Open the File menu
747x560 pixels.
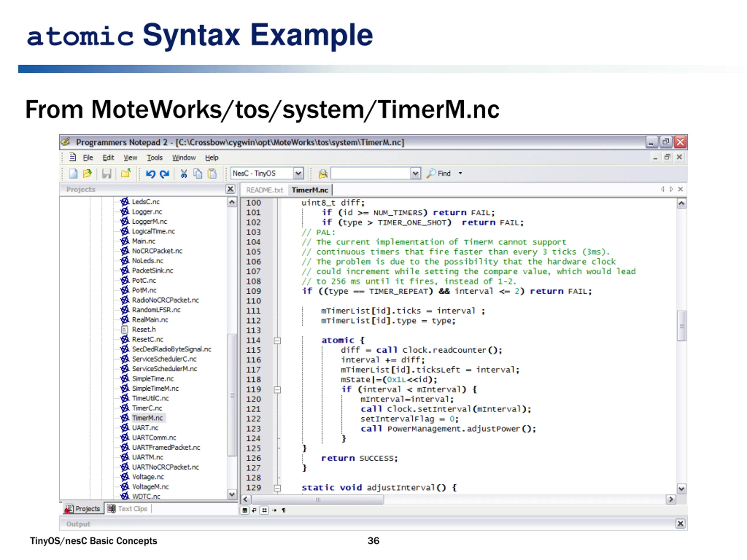point(88,157)
